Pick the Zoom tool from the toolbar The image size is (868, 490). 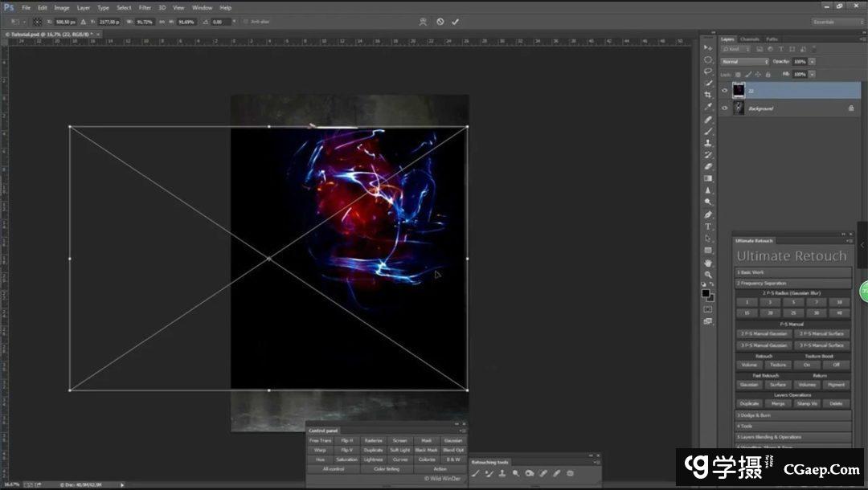[708, 274]
